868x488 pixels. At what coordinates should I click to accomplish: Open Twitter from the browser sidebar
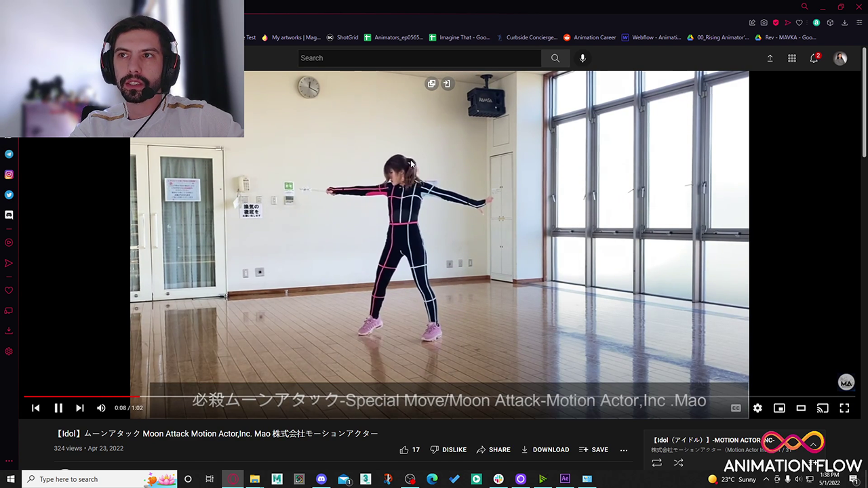[x=9, y=195]
